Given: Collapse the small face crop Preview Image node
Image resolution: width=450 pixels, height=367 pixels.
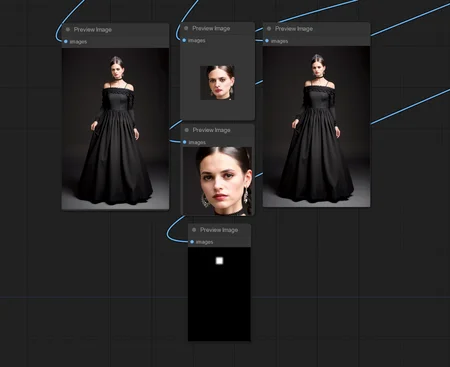Looking at the screenshot, I should click(x=186, y=28).
